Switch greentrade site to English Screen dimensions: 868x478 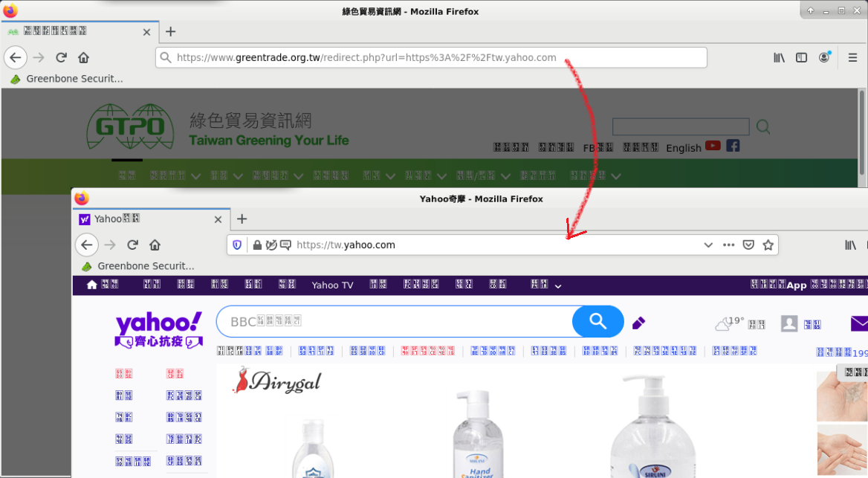point(684,148)
